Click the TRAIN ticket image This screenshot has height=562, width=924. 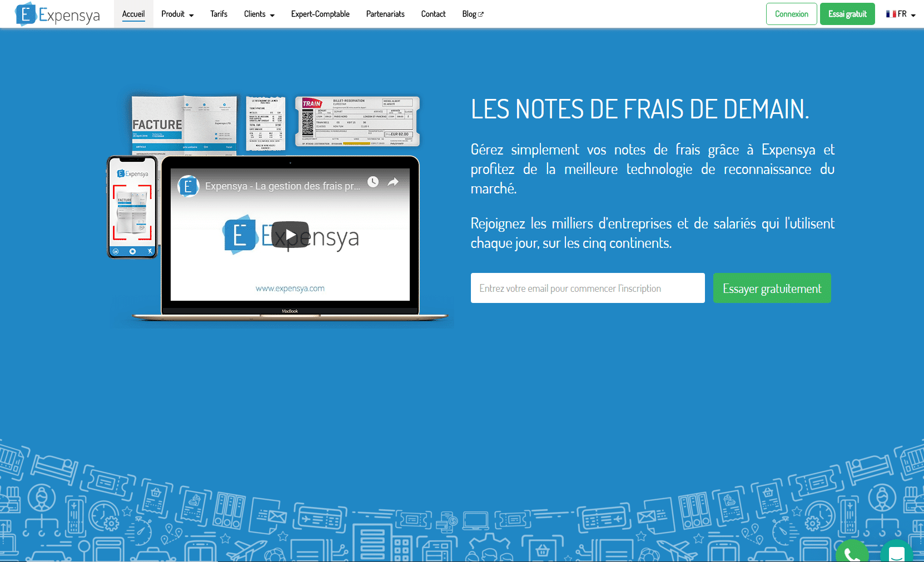coord(357,121)
